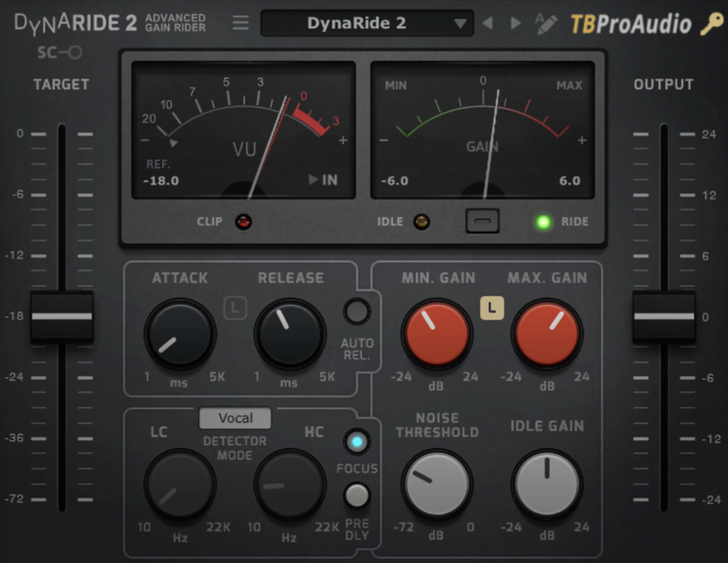Open the Vocal detector mode selector

pos(235,418)
